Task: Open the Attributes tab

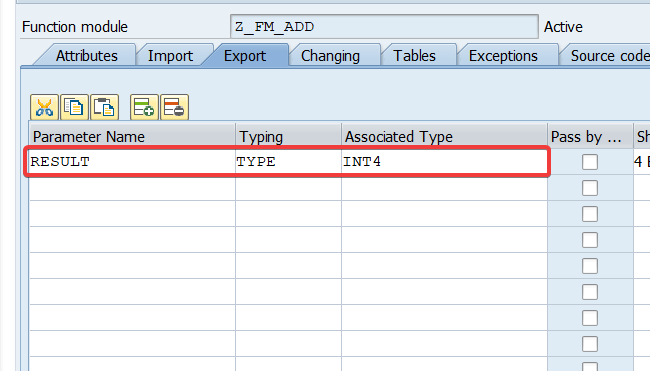Action: point(87,56)
